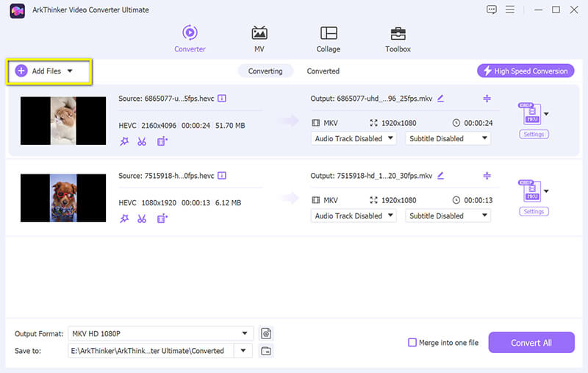Enable High Speed Conversion
The image size is (588, 373).
coord(526,71)
